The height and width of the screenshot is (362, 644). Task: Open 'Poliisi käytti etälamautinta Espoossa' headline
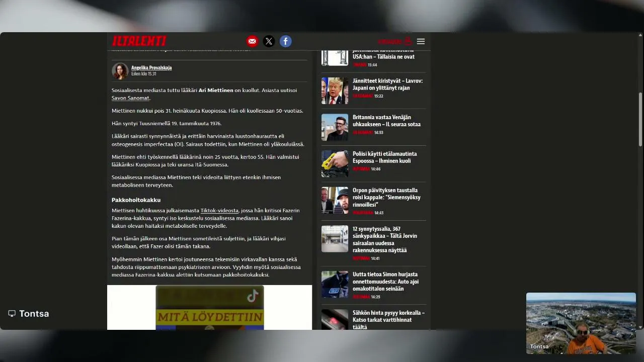pos(384,157)
